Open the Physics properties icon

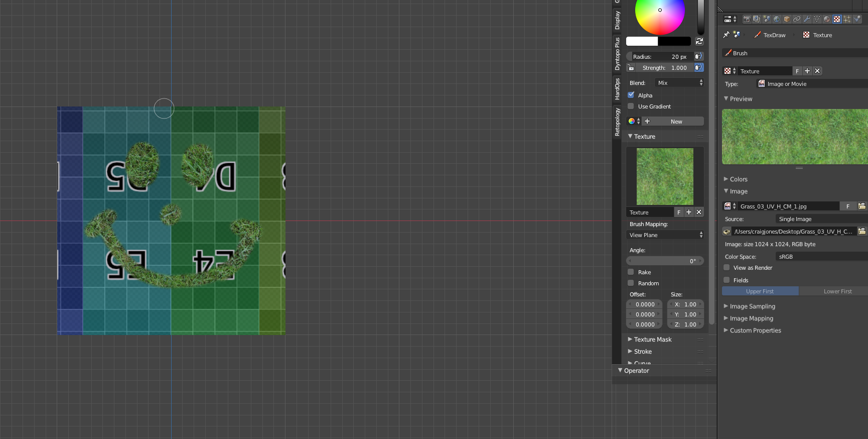[x=857, y=19]
